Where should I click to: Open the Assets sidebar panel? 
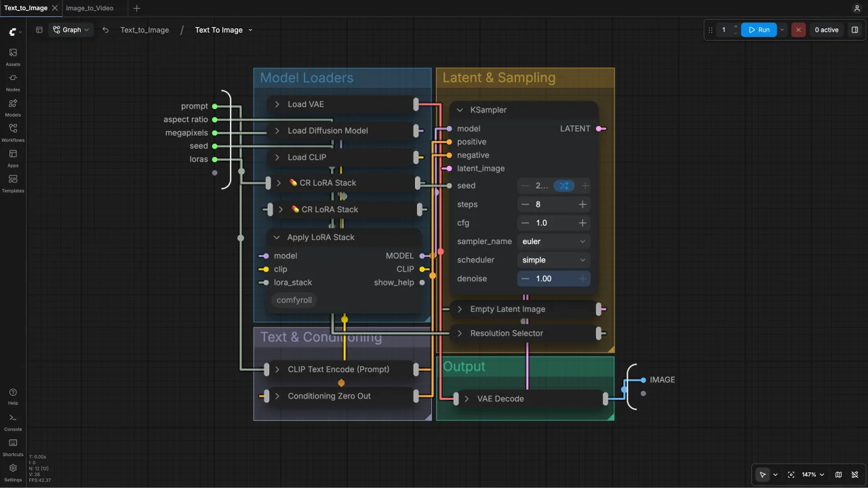13,57
